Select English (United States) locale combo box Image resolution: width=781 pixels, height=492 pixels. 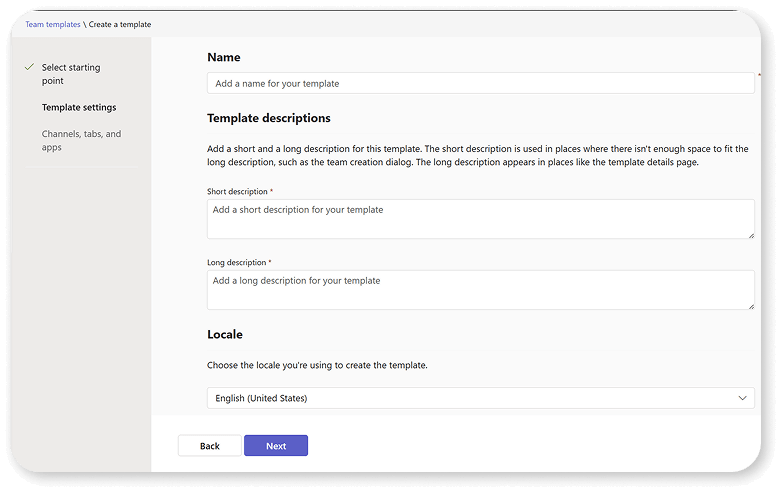click(481, 398)
